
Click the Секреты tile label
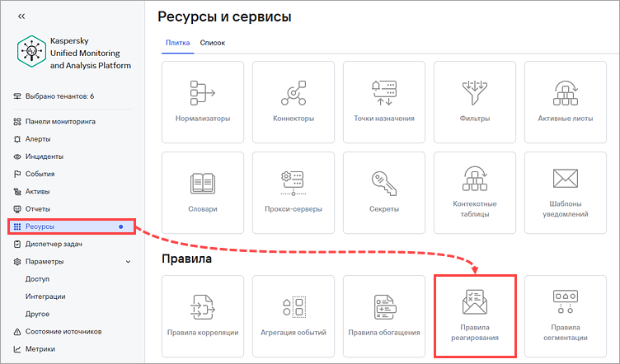click(384, 209)
